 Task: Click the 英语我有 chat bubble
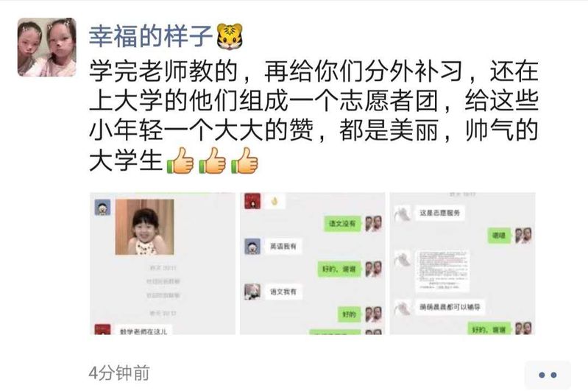tap(283, 247)
